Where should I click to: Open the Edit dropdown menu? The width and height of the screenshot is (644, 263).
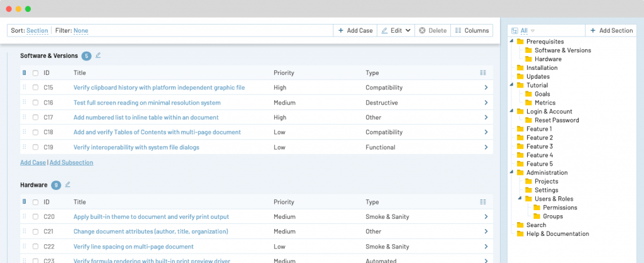coord(396,30)
